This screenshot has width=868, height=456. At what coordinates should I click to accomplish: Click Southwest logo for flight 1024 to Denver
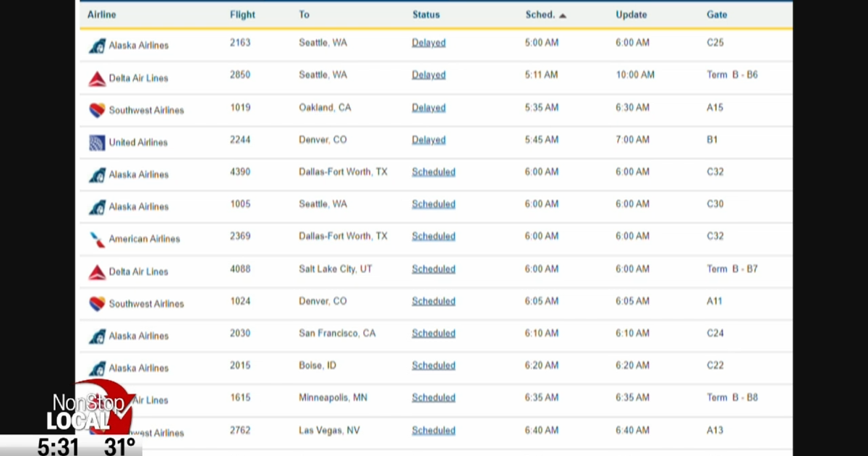click(97, 304)
